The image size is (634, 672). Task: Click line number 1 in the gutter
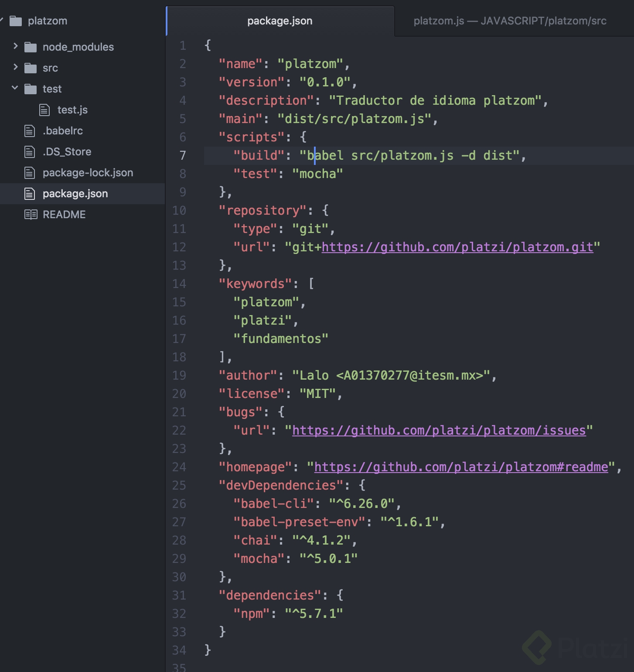click(x=183, y=46)
